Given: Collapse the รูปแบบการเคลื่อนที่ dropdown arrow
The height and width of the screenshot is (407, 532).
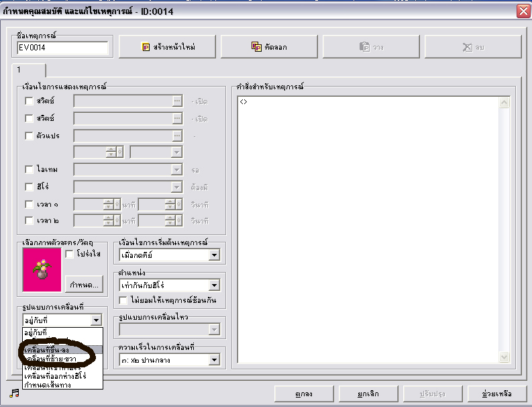Looking at the screenshot, I should click(x=96, y=320).
